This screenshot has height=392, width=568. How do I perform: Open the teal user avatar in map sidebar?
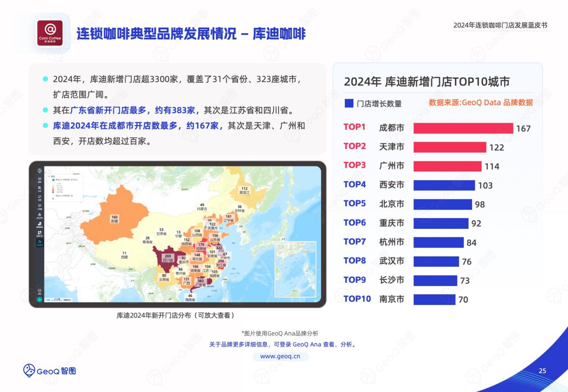click(x=39, y=299)
